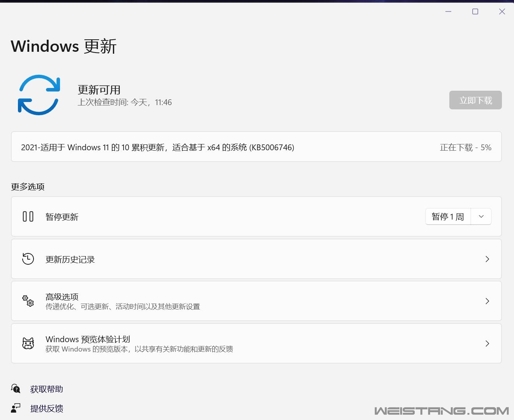Click the 立即下载 button
This screenshot has width=514, height=420.
(475, 100)
